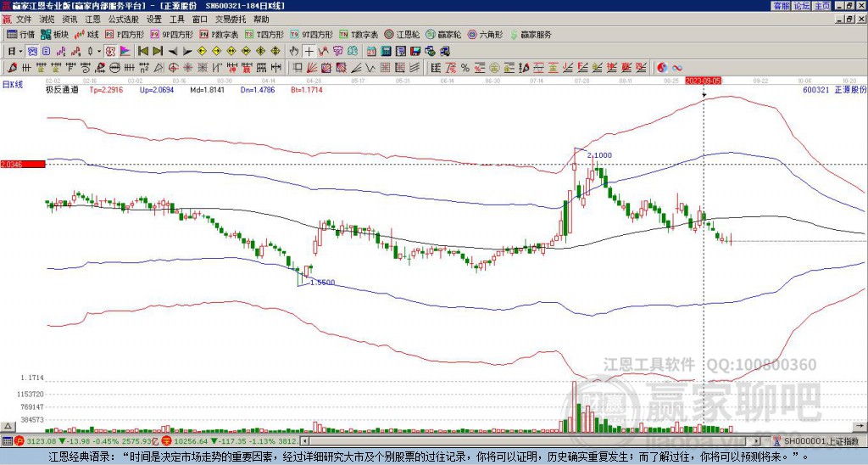This screenshot has width=868, height=465.
Task: Open the 行情 market quotes view
Action: (20, 34)
